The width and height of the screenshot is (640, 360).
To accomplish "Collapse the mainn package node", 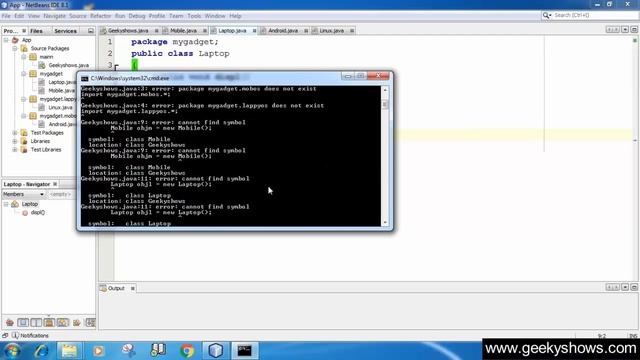I will (24, 57).
